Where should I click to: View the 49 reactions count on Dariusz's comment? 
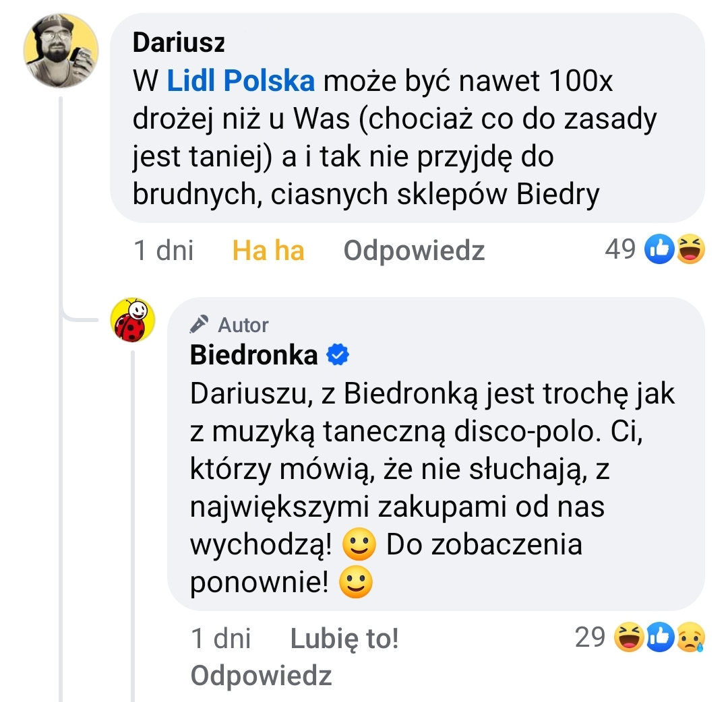[x=620, y=249]
